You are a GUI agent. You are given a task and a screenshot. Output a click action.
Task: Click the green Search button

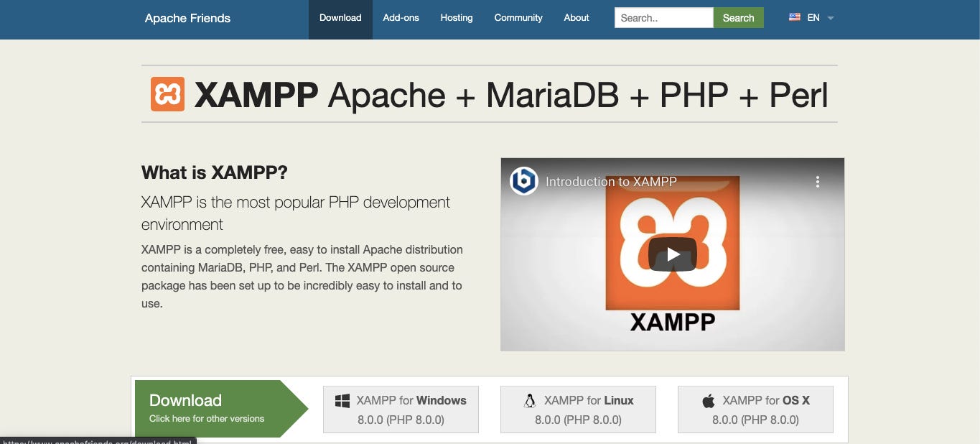pyautogui.click(x=739, y=18)
